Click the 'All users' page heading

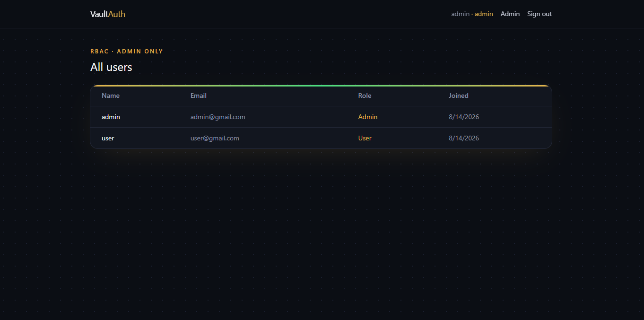[111, 67]
